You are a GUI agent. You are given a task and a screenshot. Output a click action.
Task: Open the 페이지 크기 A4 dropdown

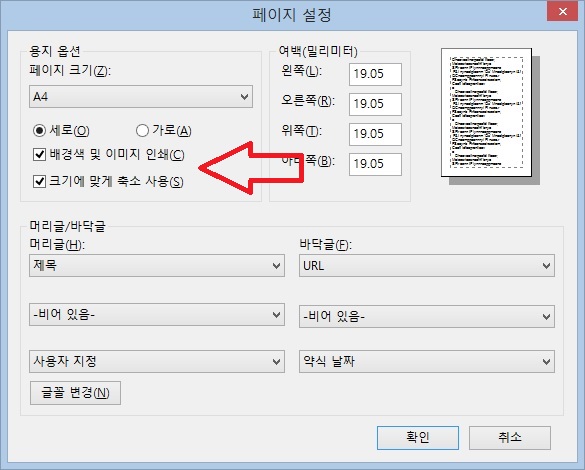pyautogui.click(x=141, y=97)
